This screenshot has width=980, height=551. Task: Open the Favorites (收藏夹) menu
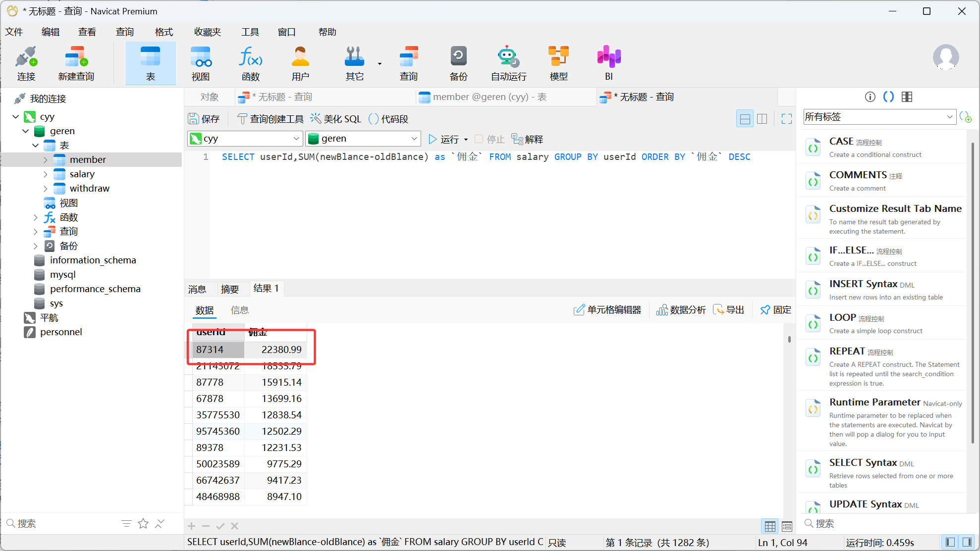[207, 32]
